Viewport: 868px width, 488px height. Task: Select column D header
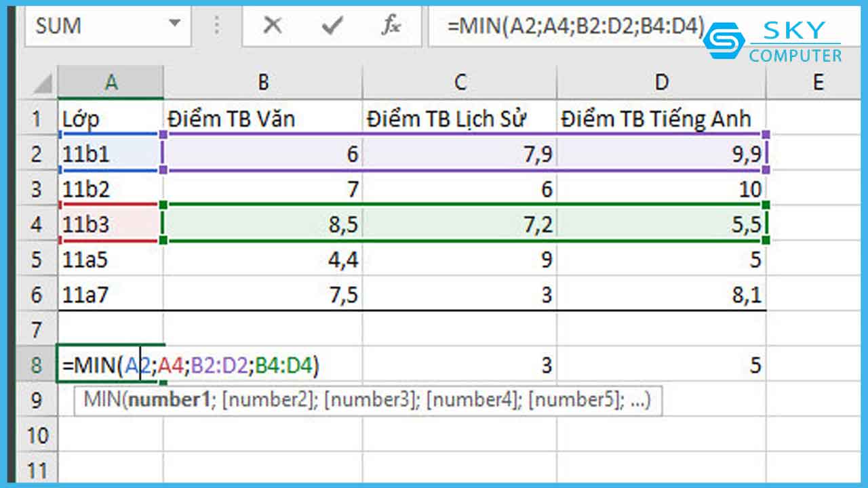[x=662, y=83]
